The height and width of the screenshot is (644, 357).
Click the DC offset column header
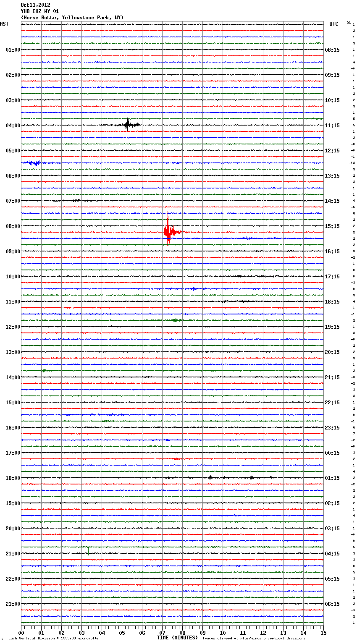tap(349, 23)
